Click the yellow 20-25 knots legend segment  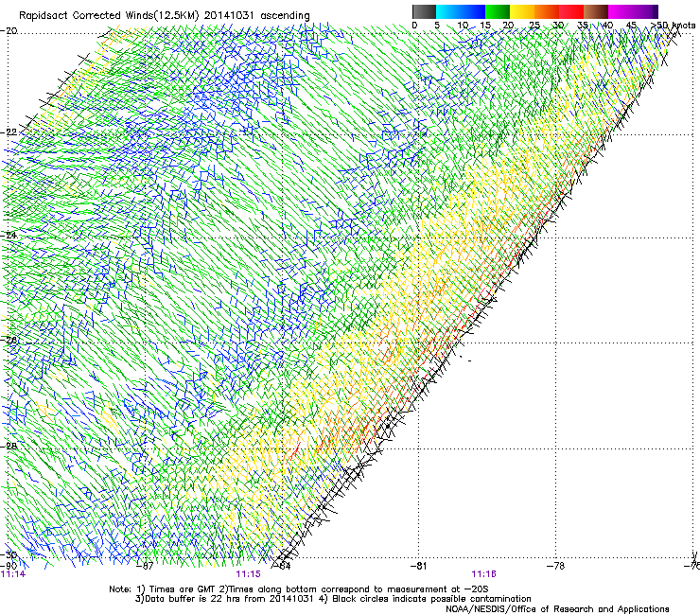click(x=522, y=11)
